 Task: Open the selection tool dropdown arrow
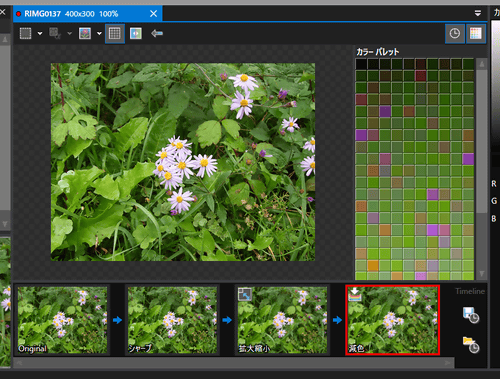[40, 33]
